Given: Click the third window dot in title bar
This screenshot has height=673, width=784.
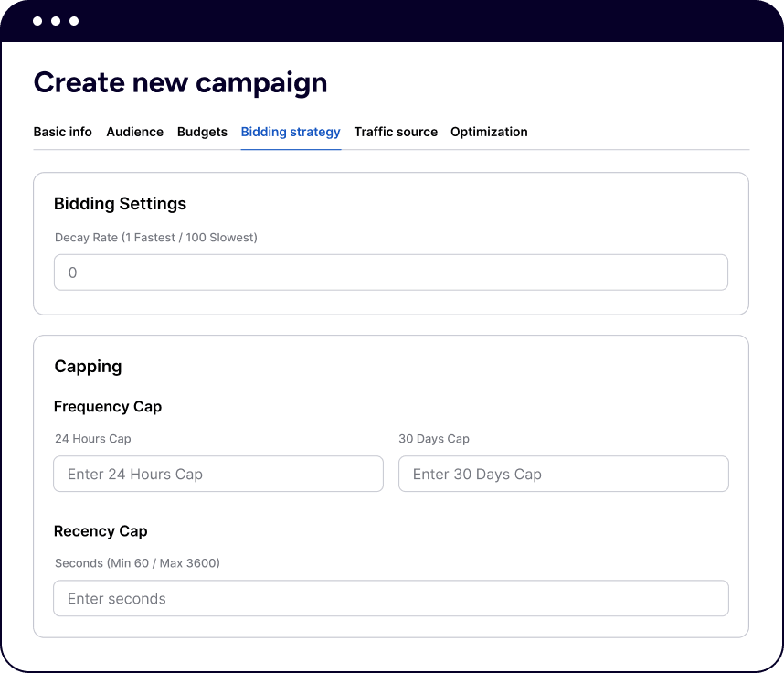Looking at the screenshot, I should (74, 21).
